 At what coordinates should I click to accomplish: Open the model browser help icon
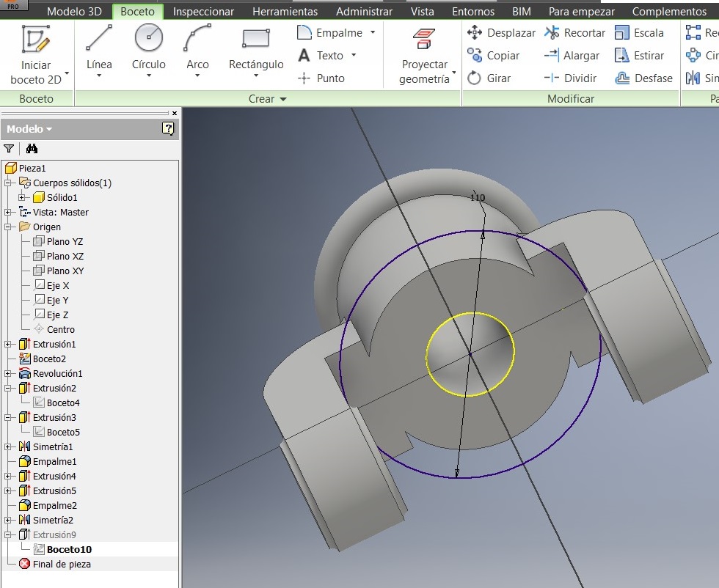[x=168, y=129]
